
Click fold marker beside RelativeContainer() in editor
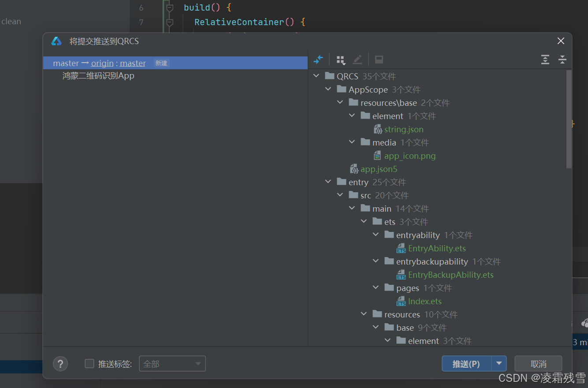[x=170, y=22]
